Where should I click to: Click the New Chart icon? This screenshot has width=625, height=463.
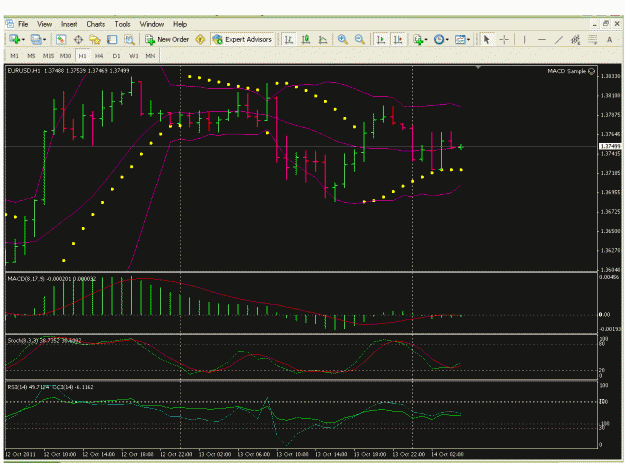(14, 39)
